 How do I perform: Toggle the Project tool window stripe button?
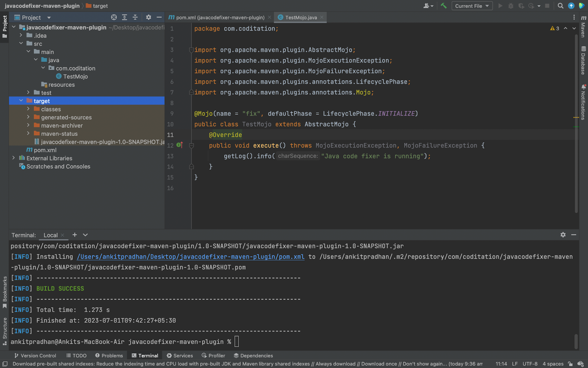[4, 27]
